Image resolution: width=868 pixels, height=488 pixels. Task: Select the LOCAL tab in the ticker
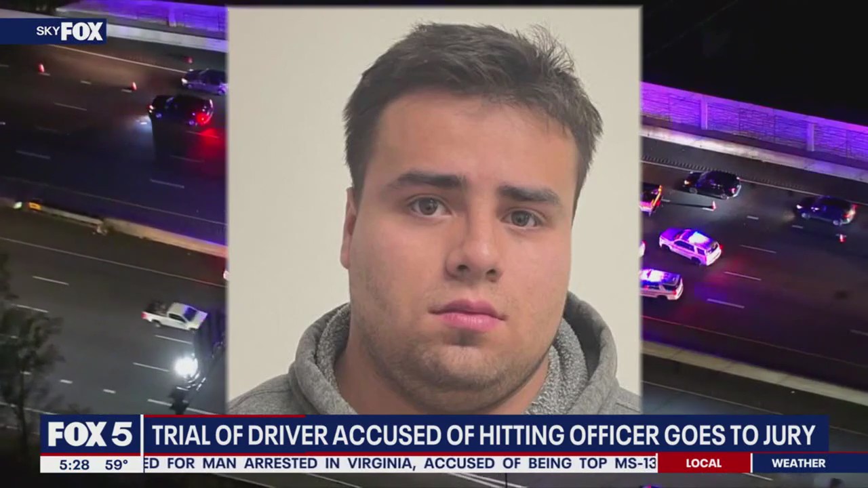[704, 464]
